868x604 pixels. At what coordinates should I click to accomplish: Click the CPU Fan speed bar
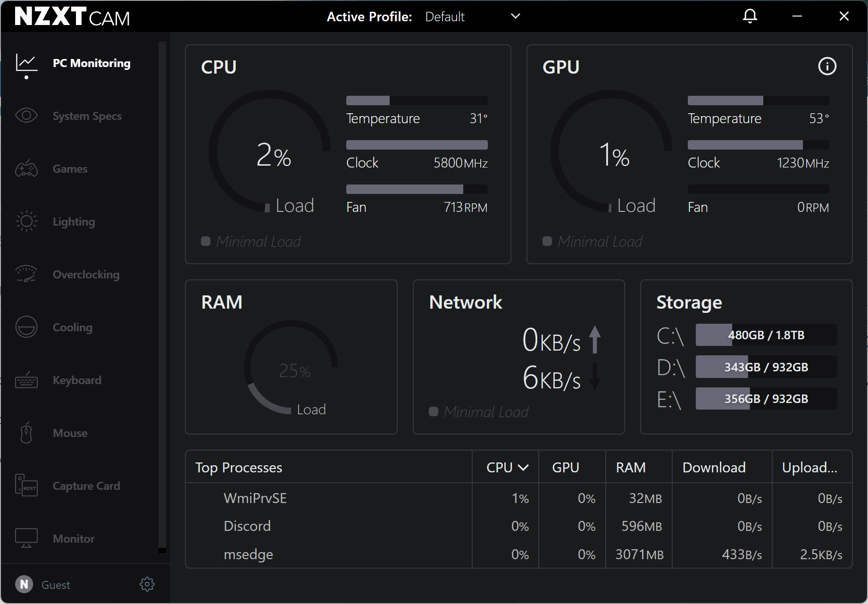(x=417, y=189)
